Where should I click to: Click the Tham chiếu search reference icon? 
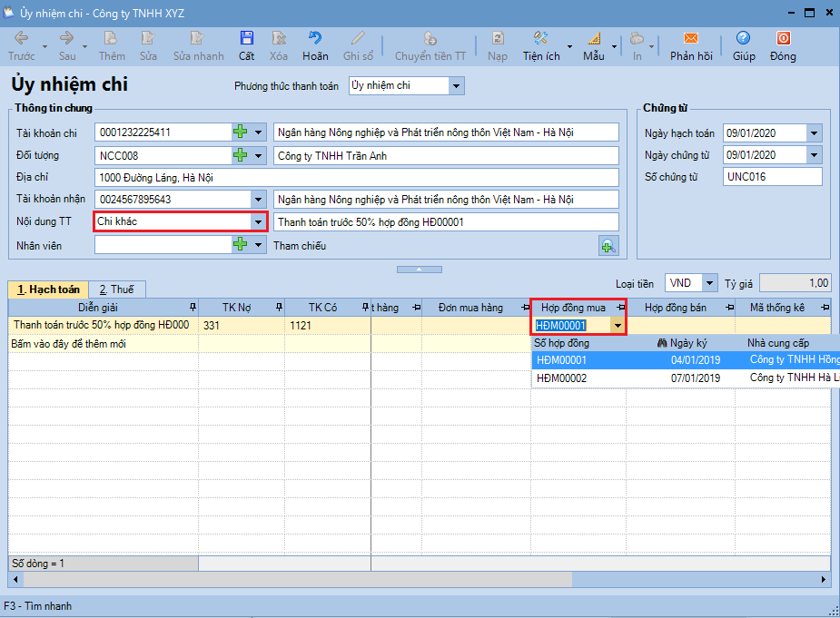608,245
